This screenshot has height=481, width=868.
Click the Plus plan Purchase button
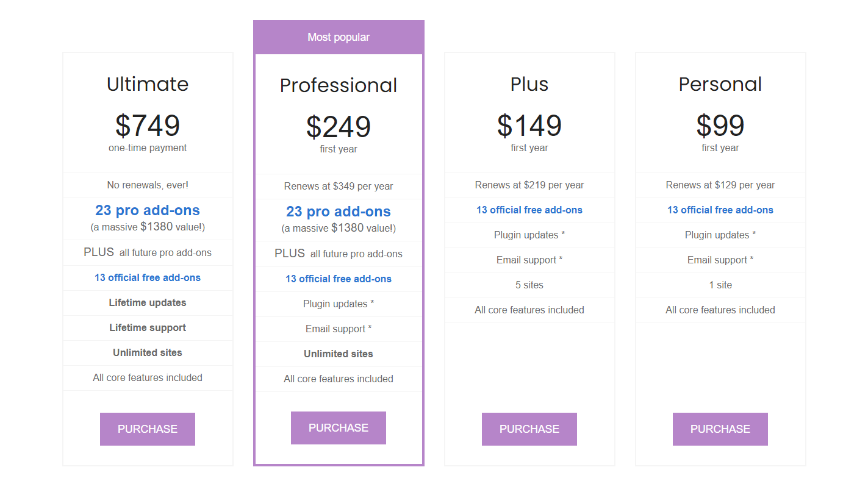(x=529, y=429)
